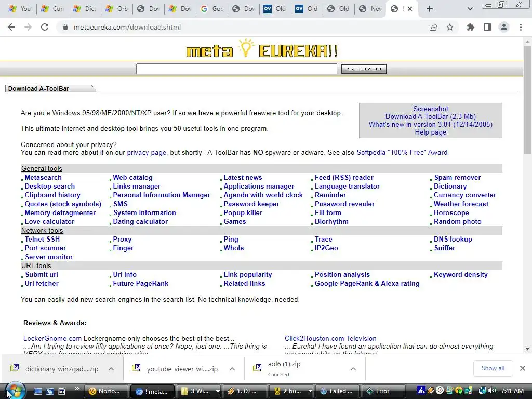Click the address bar URL
The height and width of the screenshot is (399, 532).
pyautogui.click(x=127, y=27)
